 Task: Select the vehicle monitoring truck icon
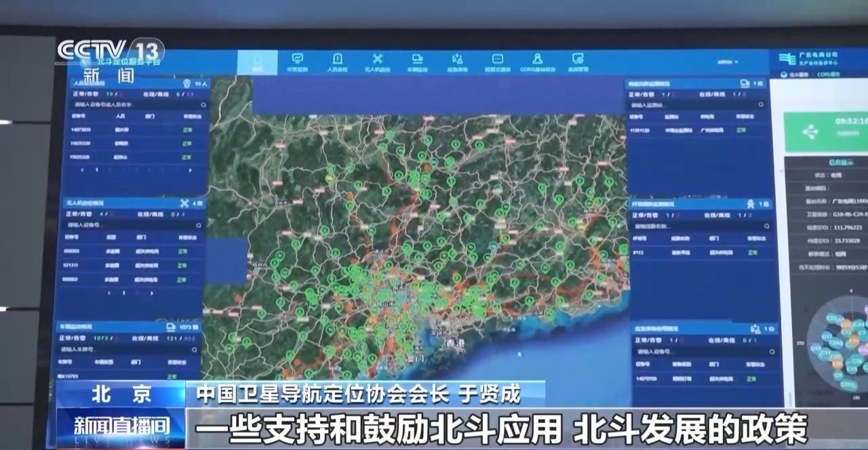point(417,62)
